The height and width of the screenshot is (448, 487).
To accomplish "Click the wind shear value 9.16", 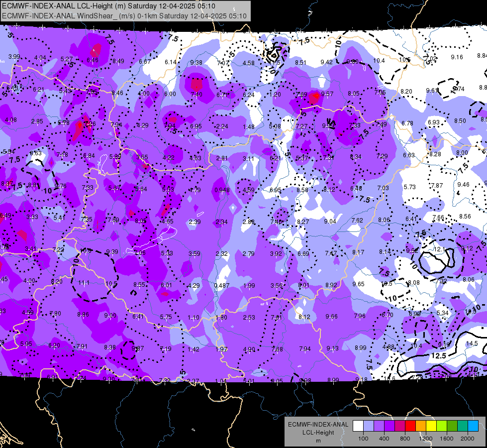I will (x=457, y=57).
